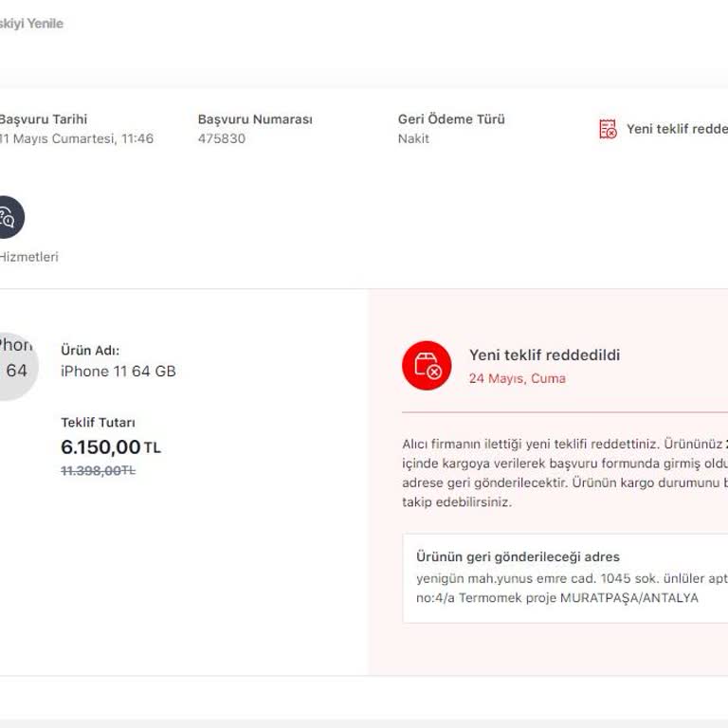Click the 'Yeni teklif reddedildi' heading
The image size is (728, 728).
(544, 355)
